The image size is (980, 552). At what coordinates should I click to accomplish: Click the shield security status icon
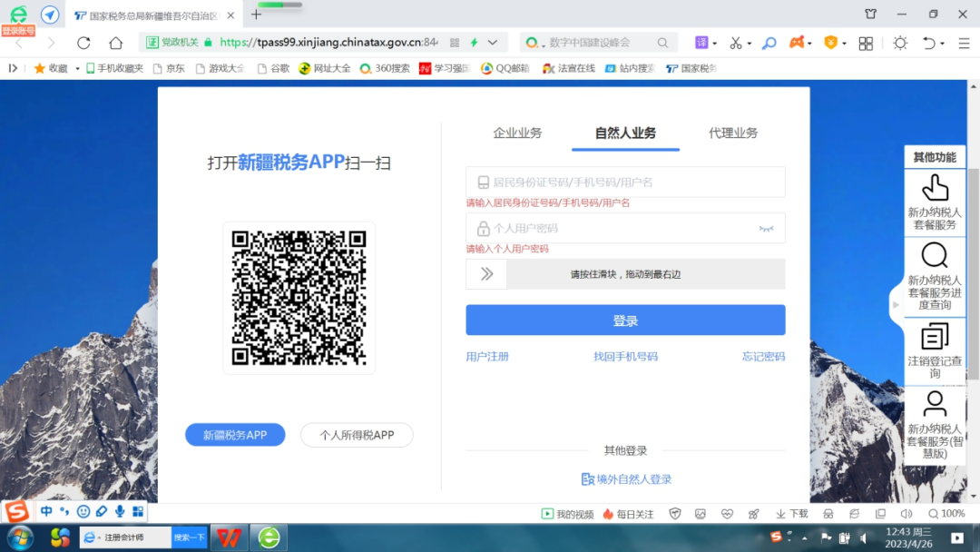pyautogui.click(x=675, y=514)
